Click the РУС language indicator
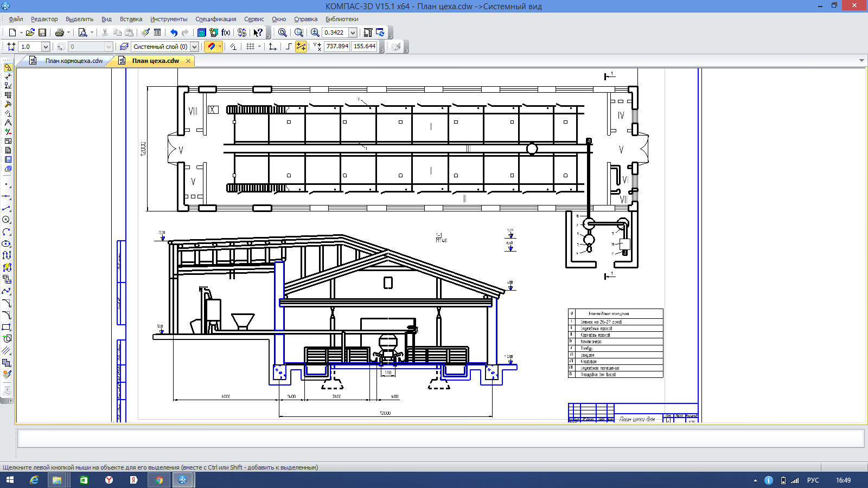This screenshot has width=868, height=488. click(813, 480)
